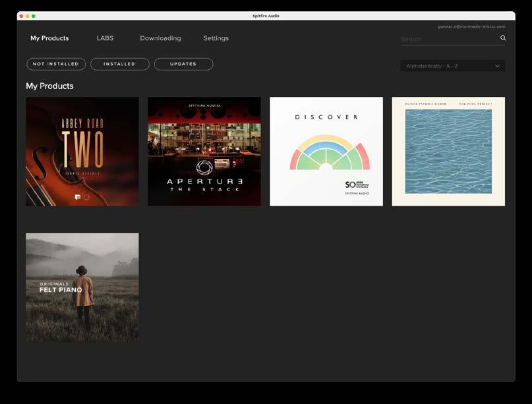Select the Aperture The Stack product

[204, 152]
